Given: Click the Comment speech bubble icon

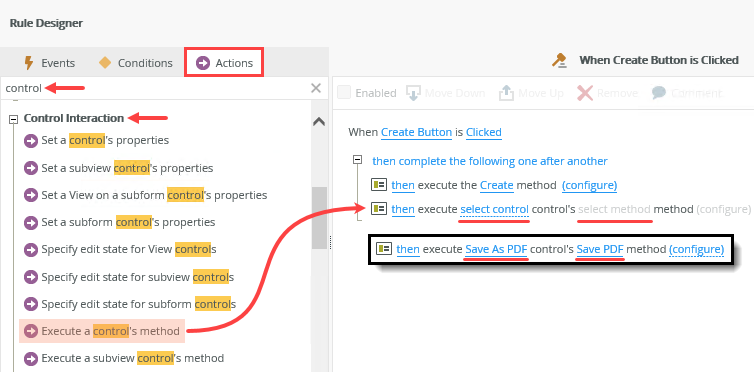Looking at the screenshot, I should coord(659,93).
